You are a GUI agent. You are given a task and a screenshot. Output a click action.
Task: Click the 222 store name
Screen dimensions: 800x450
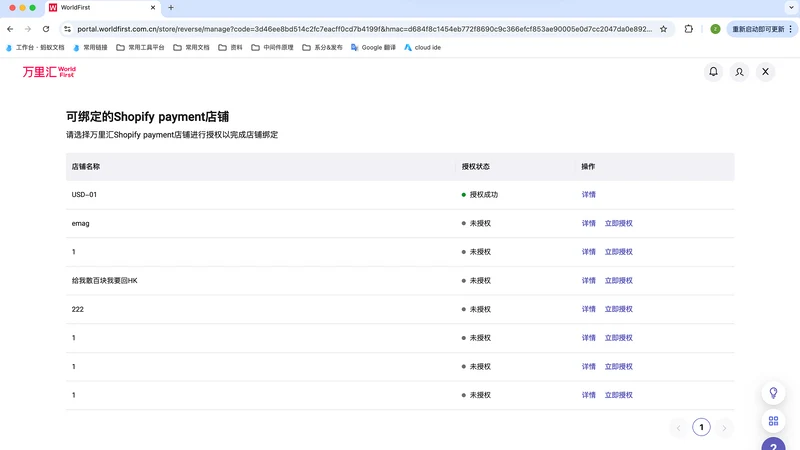pos(78,309)
